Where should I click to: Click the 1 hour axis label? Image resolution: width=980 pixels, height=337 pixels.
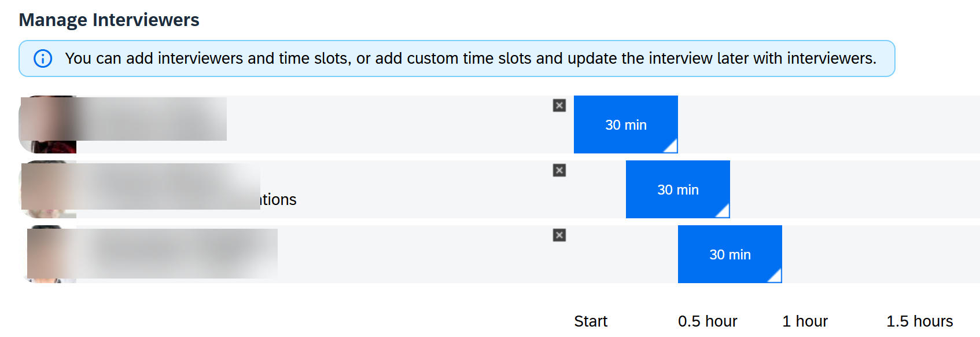coord(805,321)
